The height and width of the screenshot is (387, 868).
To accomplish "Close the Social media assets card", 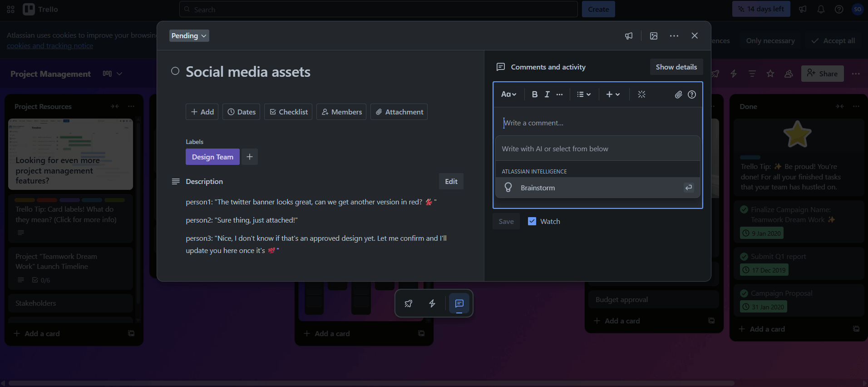I will tap(695, 36).
